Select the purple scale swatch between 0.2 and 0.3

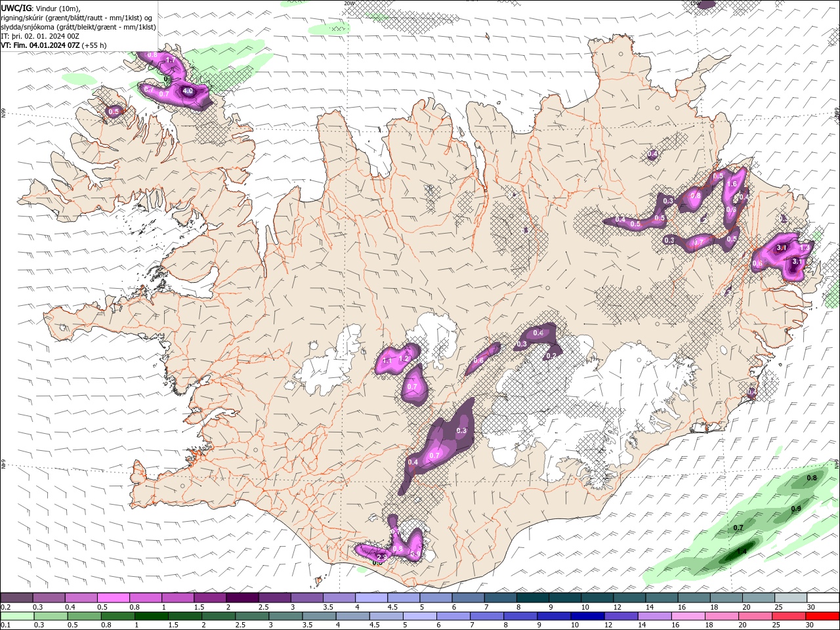[x=16, y=598]
